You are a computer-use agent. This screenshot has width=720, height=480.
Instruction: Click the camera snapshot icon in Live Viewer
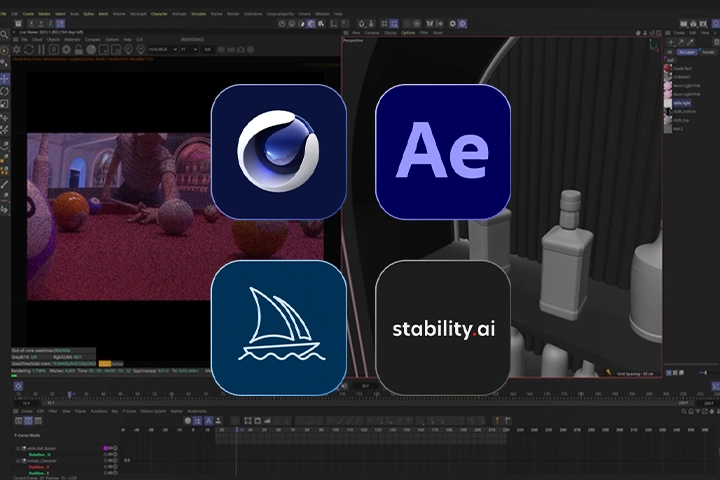coord(241,50)
